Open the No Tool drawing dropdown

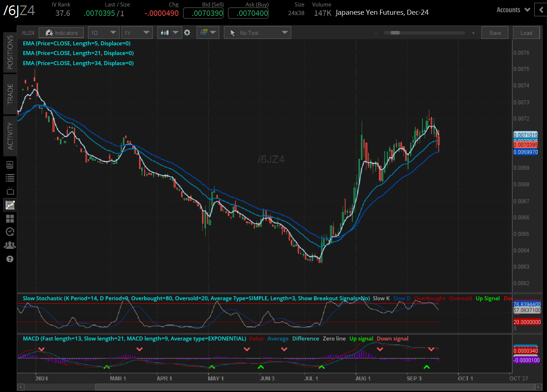point(257,33)
